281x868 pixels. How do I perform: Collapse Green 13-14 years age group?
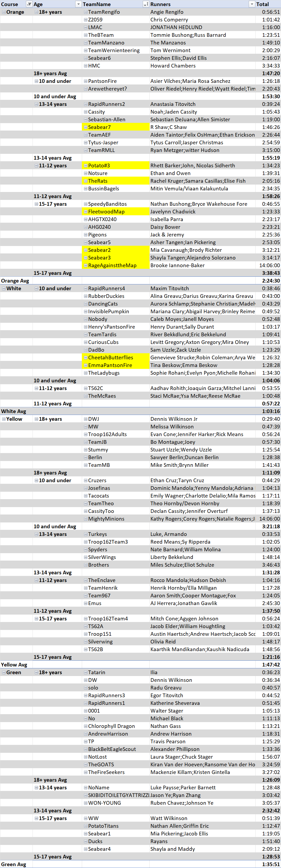click(36, 788)
